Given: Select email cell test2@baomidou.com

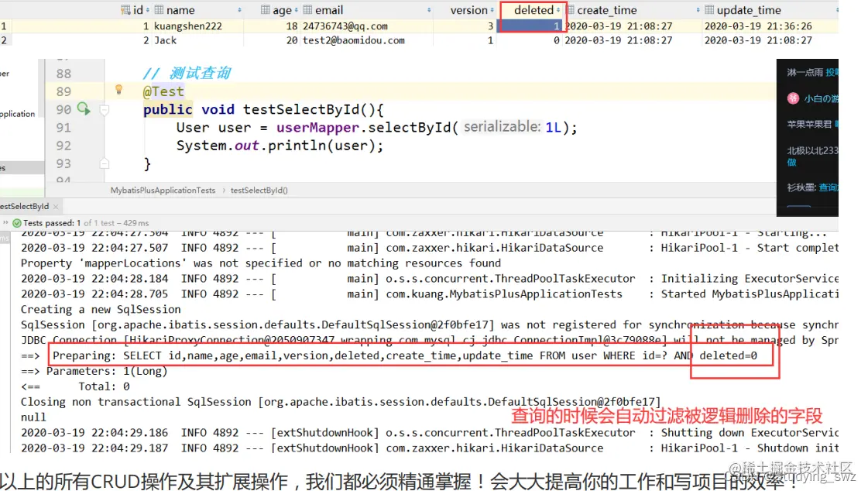Looking at the screenshot, I should pyautogui.click(x=353, y=40).
